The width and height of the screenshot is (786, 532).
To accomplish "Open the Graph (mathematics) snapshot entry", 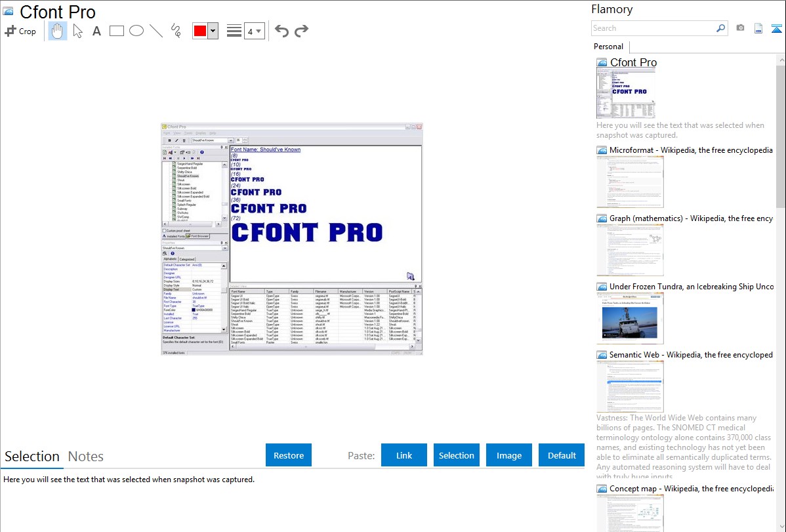I will tap(691, 218).
